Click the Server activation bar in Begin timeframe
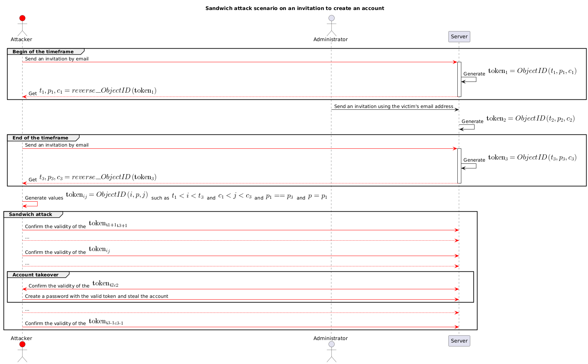Viewport: 588px width, 364px height. tap(459, 79)
